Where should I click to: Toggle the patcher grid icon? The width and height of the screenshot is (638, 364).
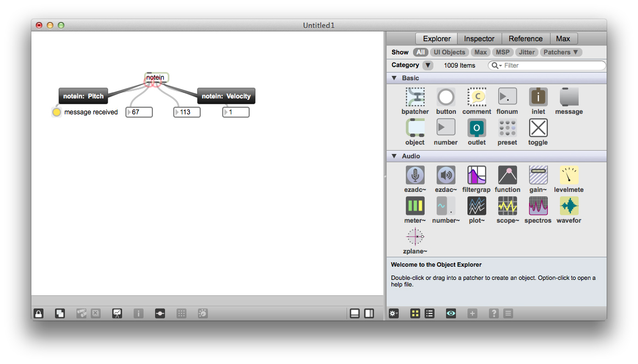click(182, 313)
